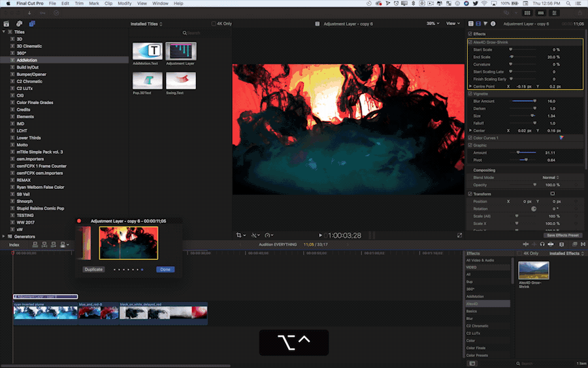Open the Info inspector icon
The width and height of the screenshot is (588, 368).
tap(493, 24)
